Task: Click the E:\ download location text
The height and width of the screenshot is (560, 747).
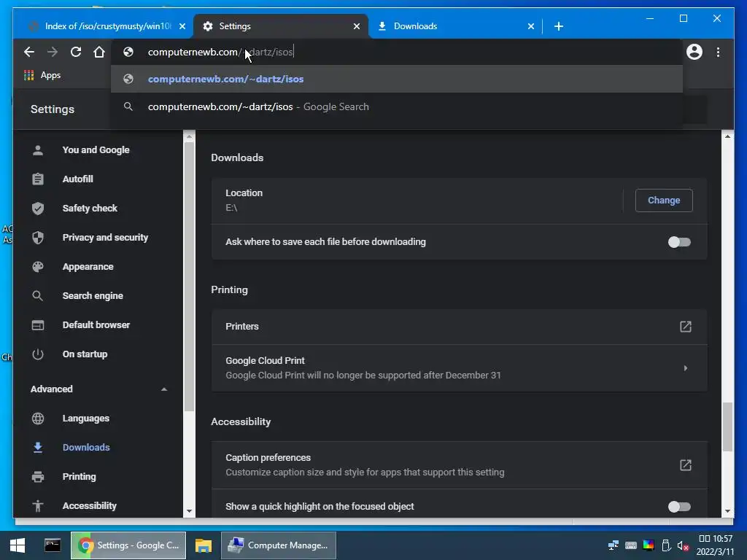Action: [231, 208]
